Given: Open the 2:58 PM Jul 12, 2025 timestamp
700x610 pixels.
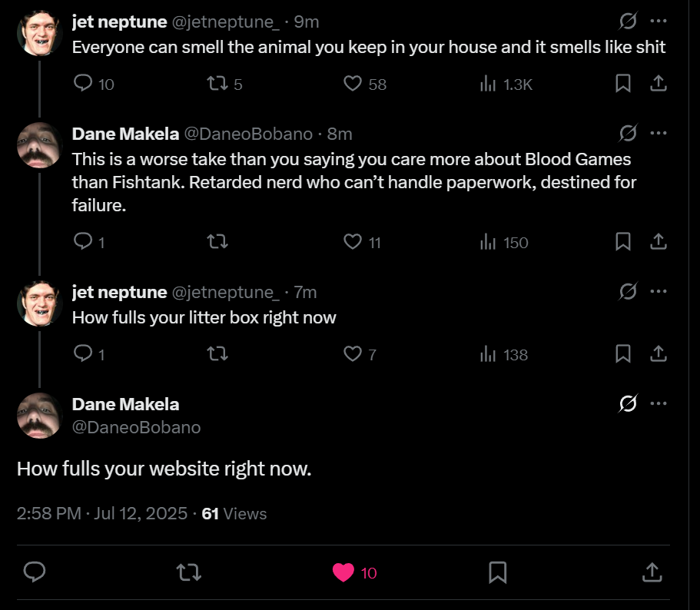Looking at the screenshot, I should [x=101, y=514].
